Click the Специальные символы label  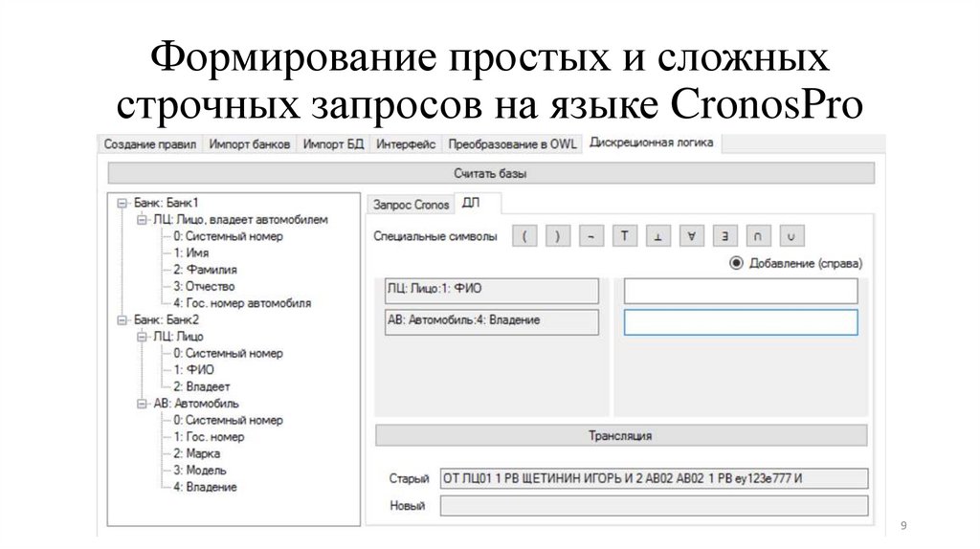(435, 236)
